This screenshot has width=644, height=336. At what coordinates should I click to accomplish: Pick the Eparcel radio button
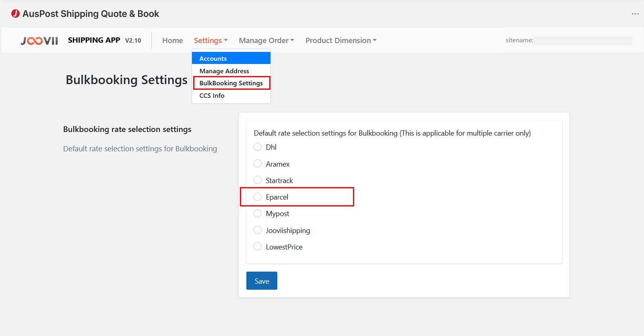[x=258, y=197]
